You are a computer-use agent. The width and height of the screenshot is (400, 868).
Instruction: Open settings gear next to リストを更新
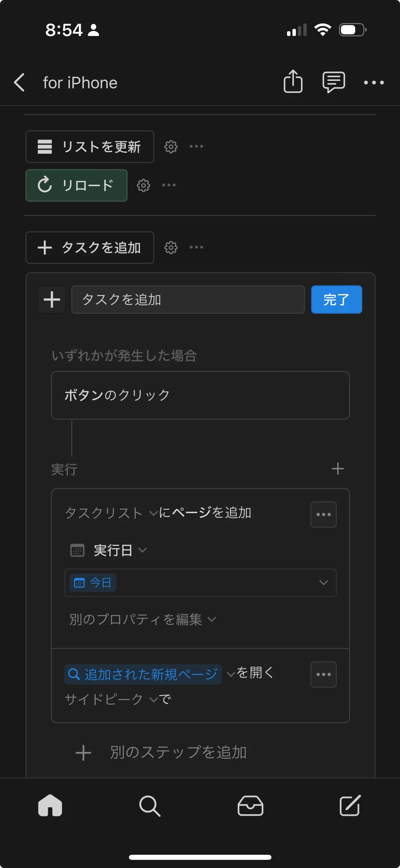tap(171, 147)
